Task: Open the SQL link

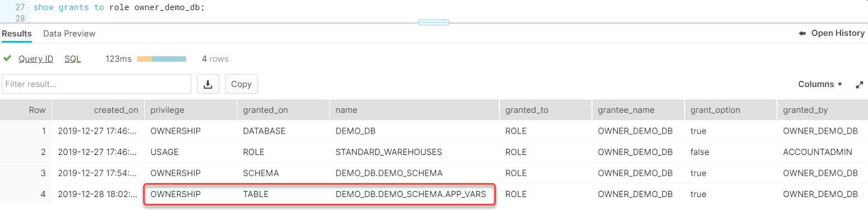Action: (73, 59)
